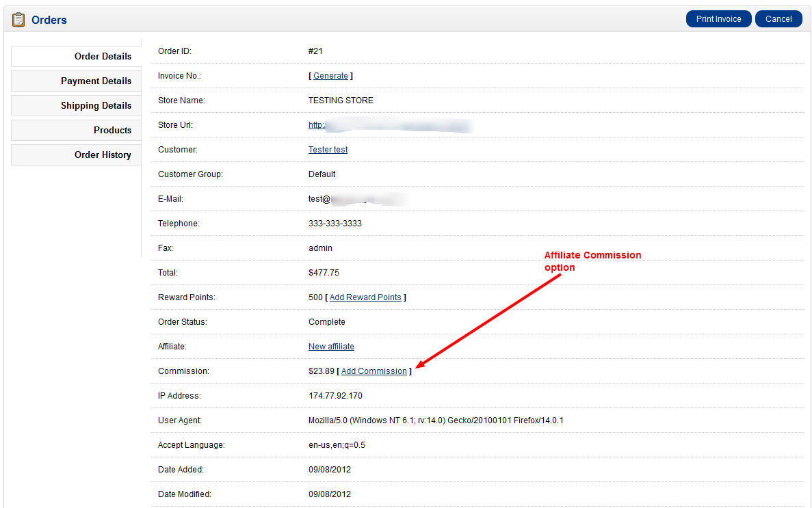Click the order total $477.75 value

point(324,273)
